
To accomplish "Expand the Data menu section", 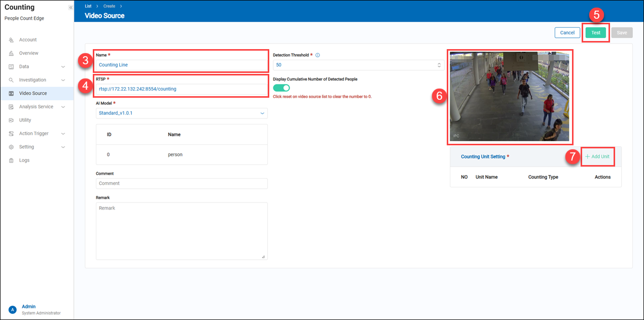I will (x=63, y=67).
